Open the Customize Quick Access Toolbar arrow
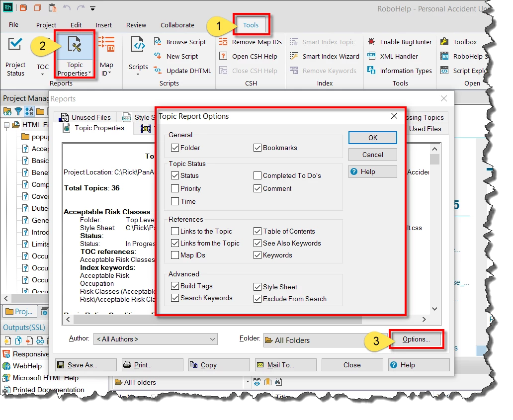 pyautogui.click(x=92, y=8)
